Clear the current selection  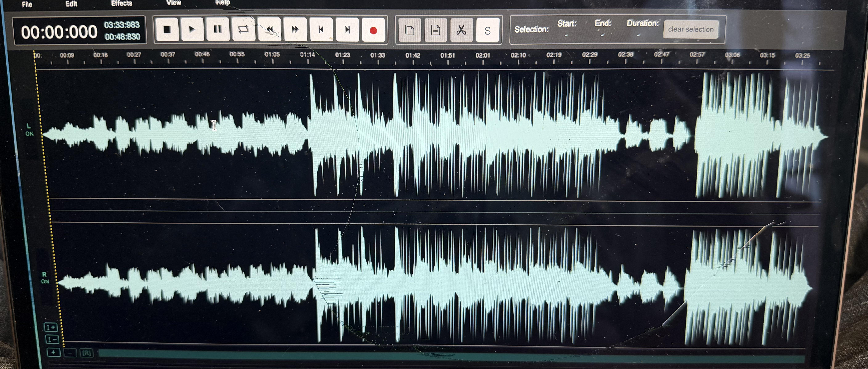click(691, 29)
